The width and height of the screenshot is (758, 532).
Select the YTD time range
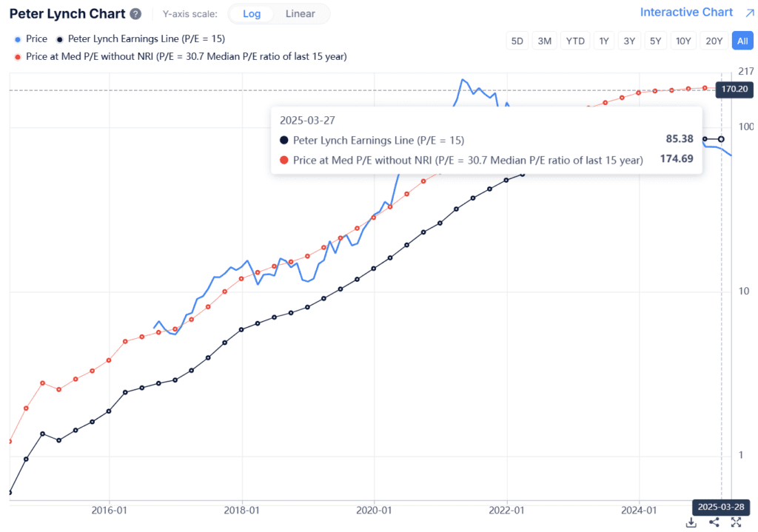point(575,41)
